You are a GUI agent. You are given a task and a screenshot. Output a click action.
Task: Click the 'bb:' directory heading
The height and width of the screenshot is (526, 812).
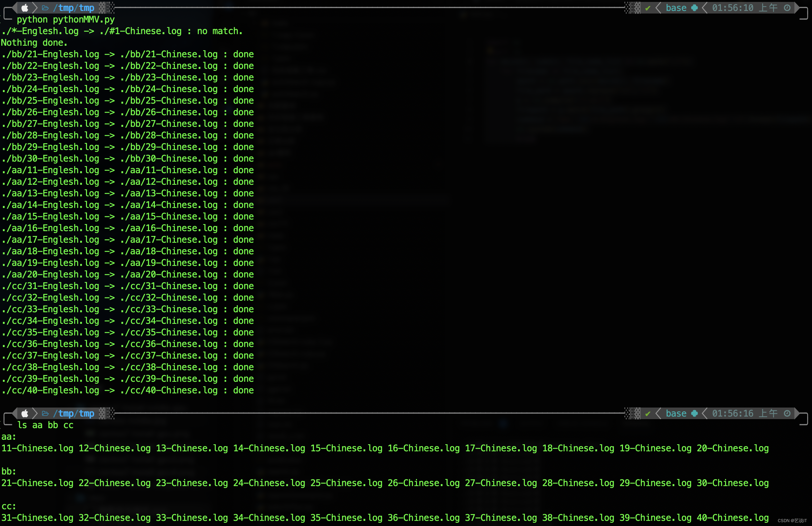click(x=8, y=471)
